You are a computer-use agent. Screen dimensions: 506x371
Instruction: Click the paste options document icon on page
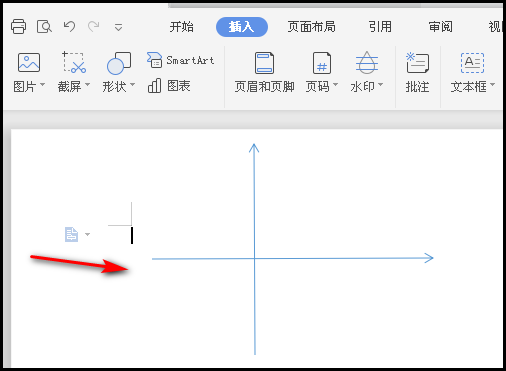pos(71,234)
